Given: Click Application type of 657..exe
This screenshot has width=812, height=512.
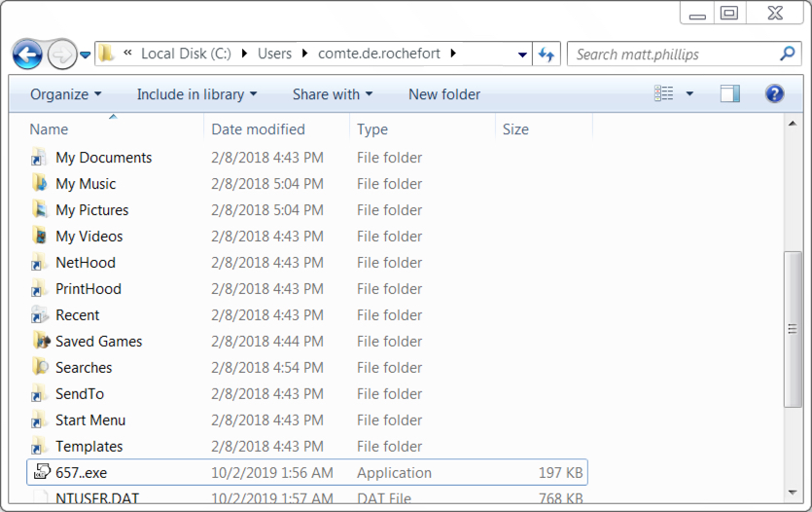Looking at the screenshot, I should click(x=394, y=473).
